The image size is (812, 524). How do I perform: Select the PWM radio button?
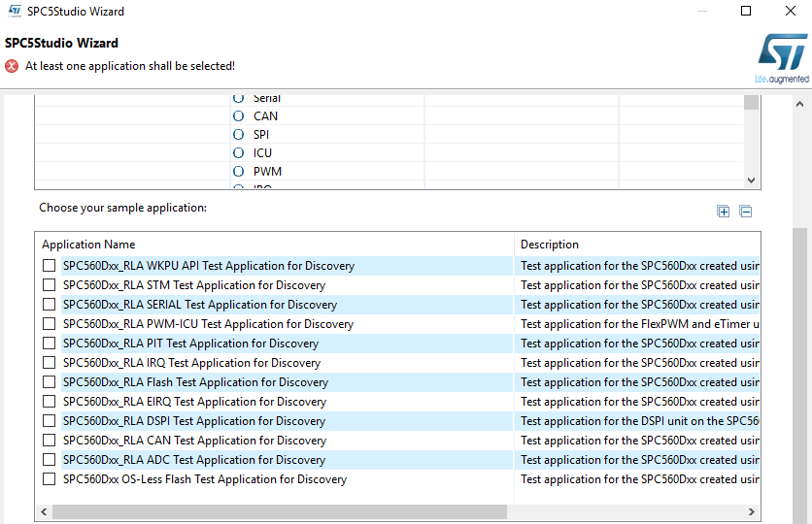tap(238, 171)
